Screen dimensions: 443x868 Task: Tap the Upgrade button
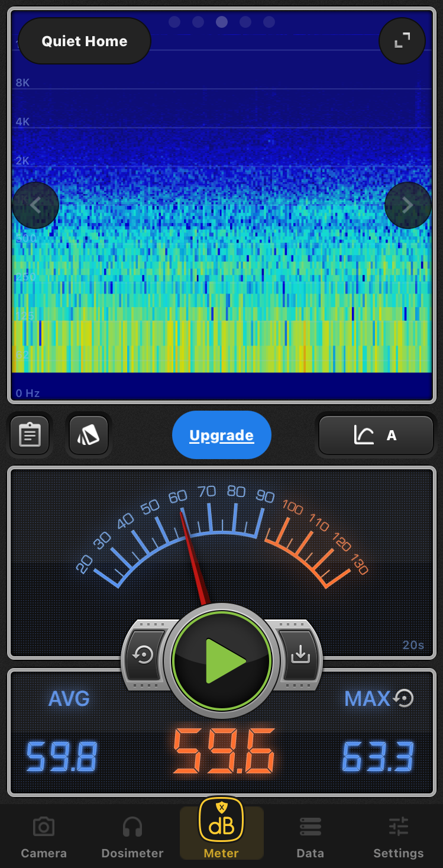[221, 435]
